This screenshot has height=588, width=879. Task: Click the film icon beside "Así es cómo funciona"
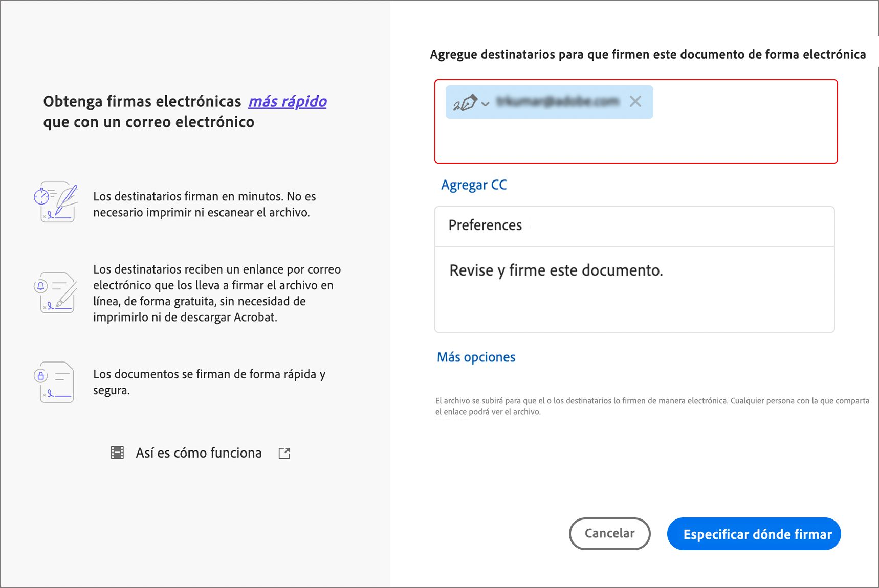coord(118,453)
